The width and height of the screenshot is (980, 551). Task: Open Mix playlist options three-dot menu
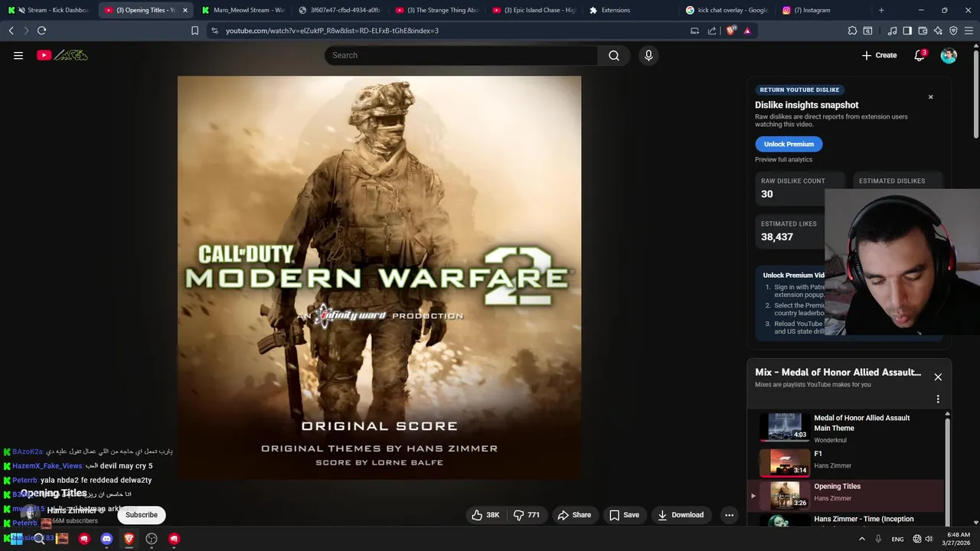click(x=938, y=399)
